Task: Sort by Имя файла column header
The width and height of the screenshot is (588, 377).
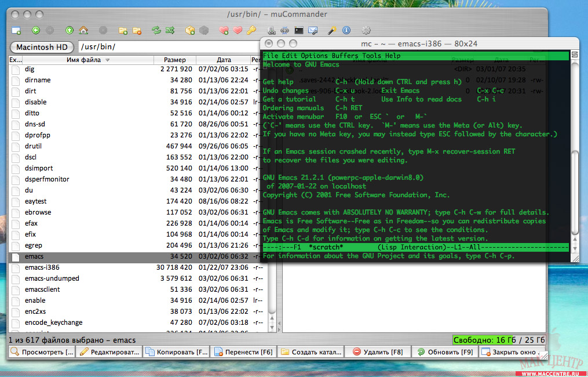Action: [x=87, y=60]
